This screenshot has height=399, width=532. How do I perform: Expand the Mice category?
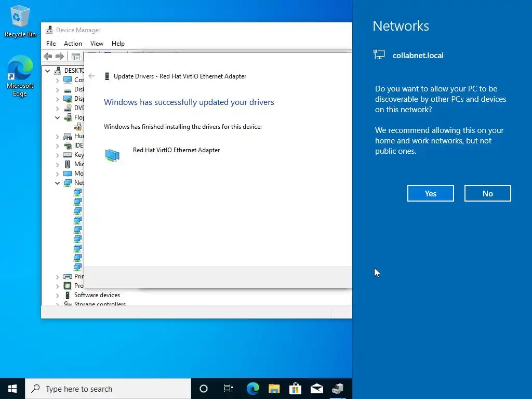[x=57, y=164]
